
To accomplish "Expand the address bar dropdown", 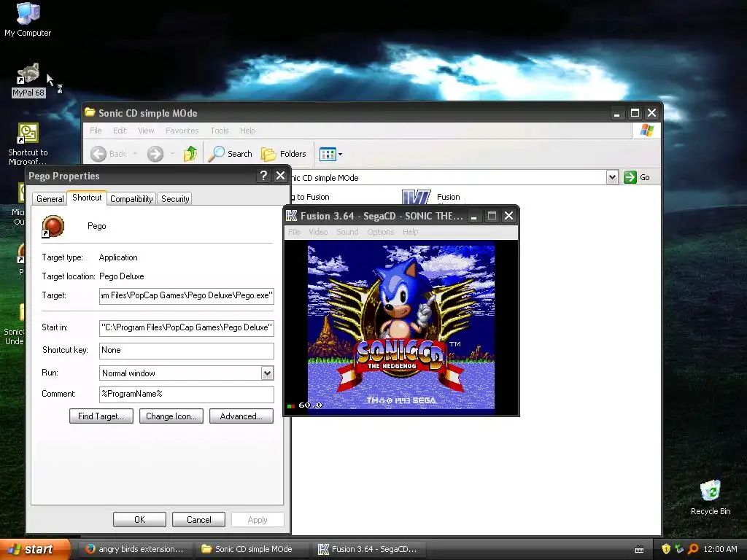I will click(x=612, y=177).
